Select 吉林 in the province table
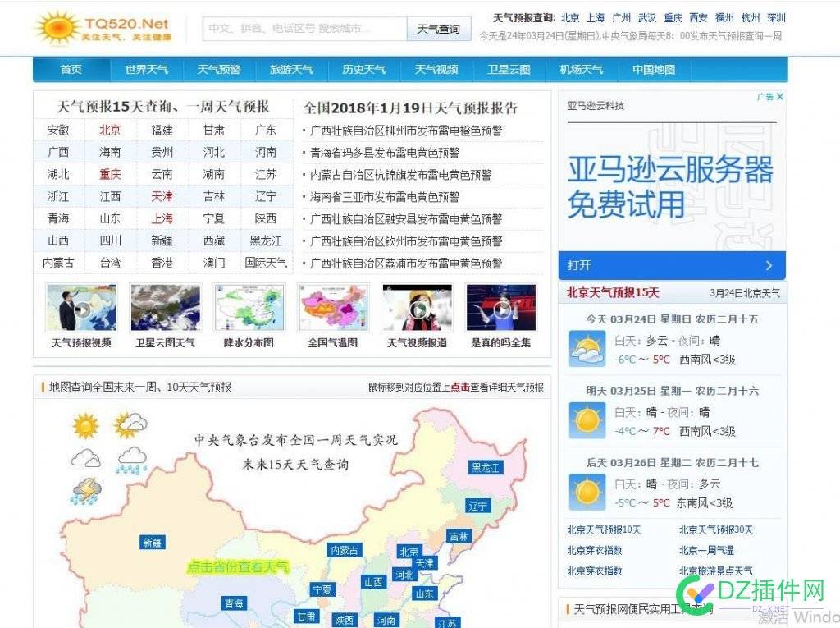 pos(214,196)
